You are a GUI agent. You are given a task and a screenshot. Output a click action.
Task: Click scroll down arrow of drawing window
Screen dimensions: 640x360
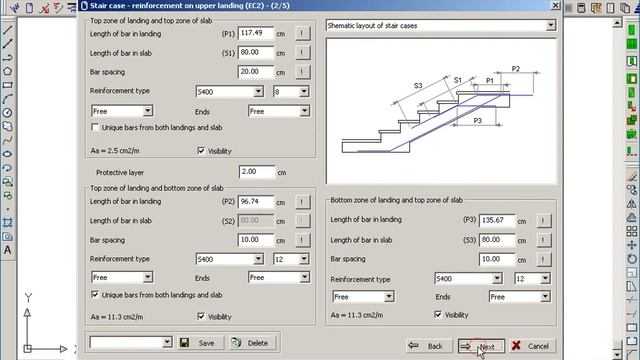click(x=617, y=355)
